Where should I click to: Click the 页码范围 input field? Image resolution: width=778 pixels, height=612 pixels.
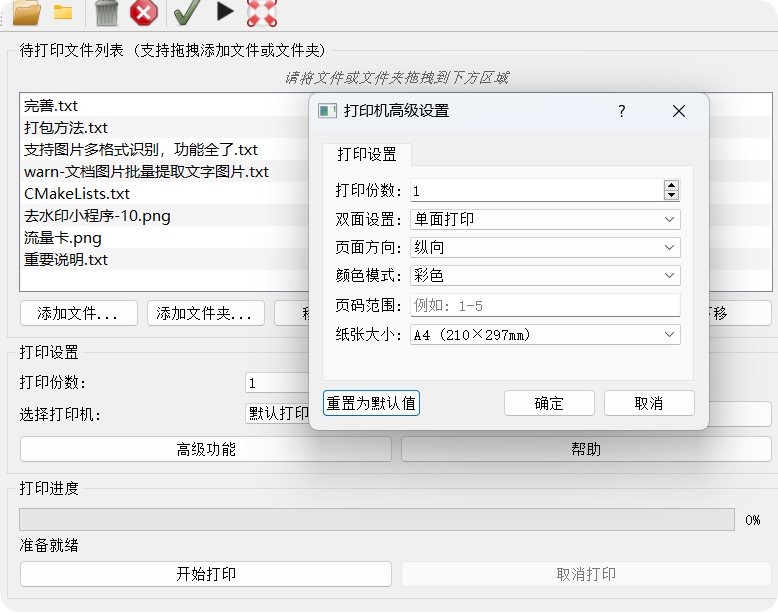pos(545,305)
